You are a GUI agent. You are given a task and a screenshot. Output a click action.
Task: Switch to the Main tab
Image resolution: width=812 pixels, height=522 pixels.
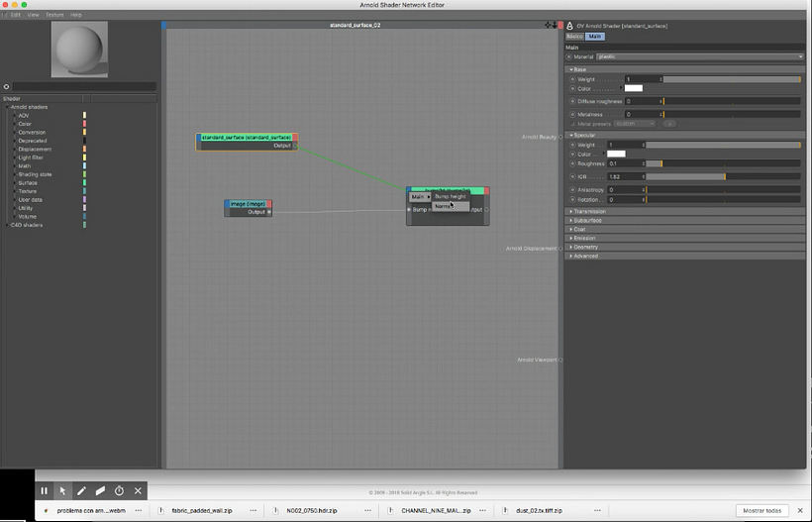pos(594,37)
